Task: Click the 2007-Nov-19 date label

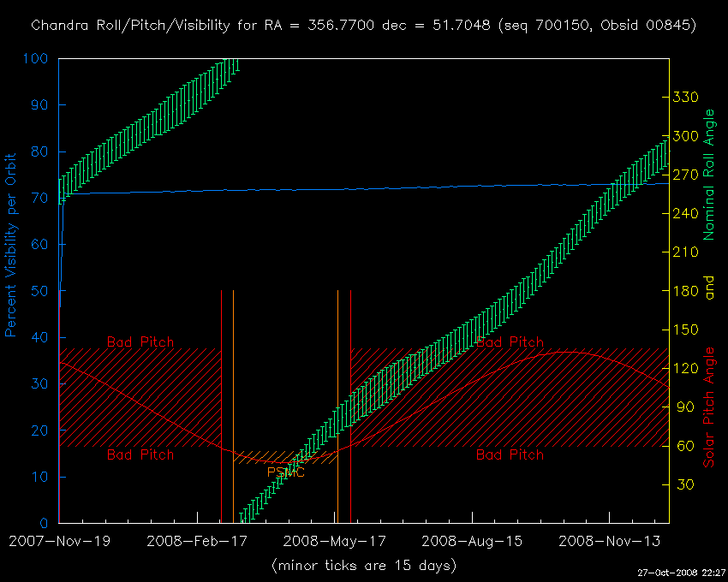Action: pyautogui.click(x=58, y=541)
